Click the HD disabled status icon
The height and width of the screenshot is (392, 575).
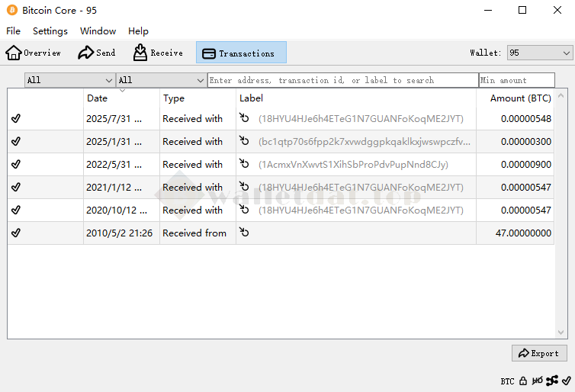point(537,381)
